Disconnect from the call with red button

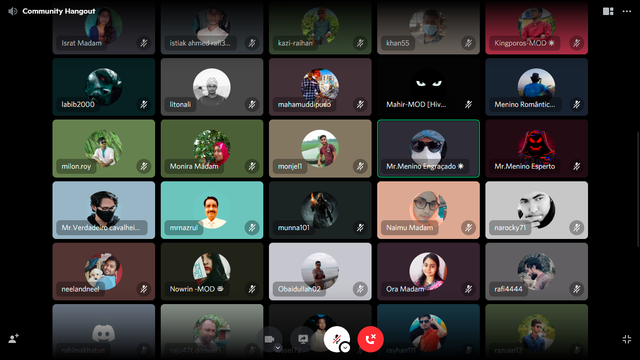click(x=371, y=339)
